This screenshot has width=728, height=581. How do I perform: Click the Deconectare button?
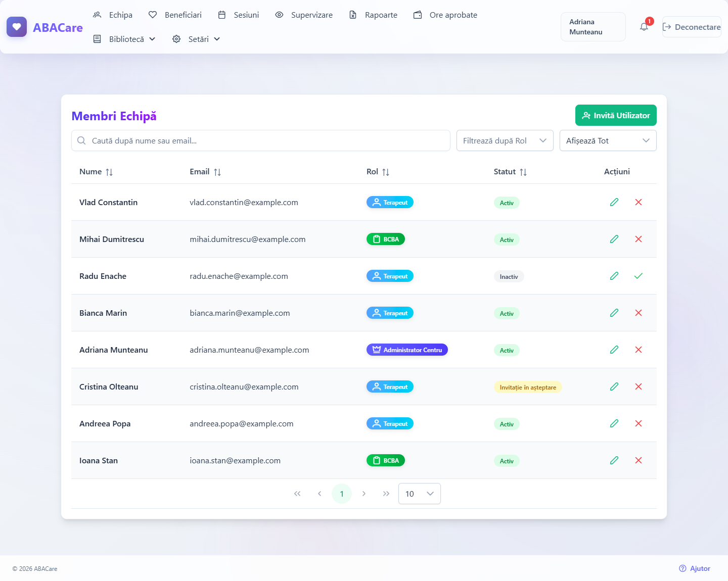pyautogui.click(x=692, y=27)
